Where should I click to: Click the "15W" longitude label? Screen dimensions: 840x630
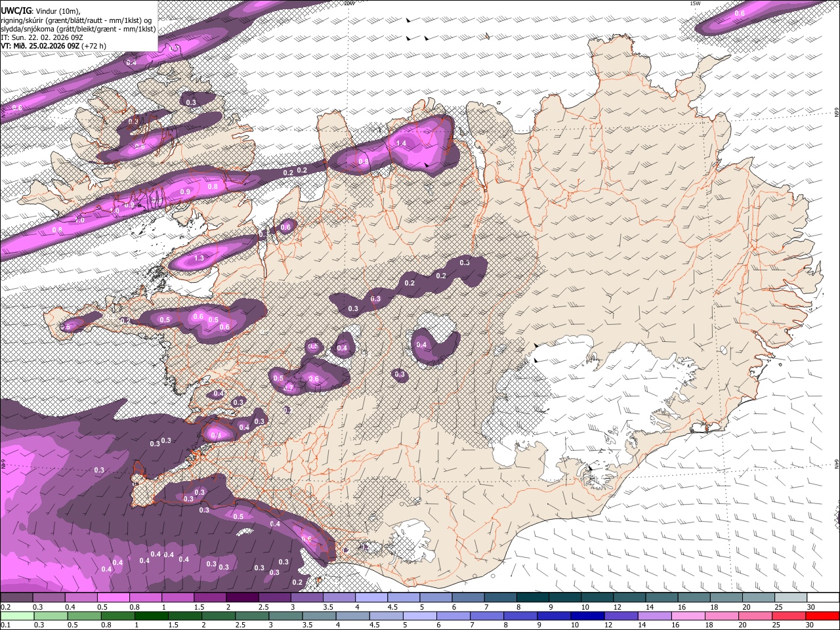click(695, 3)
